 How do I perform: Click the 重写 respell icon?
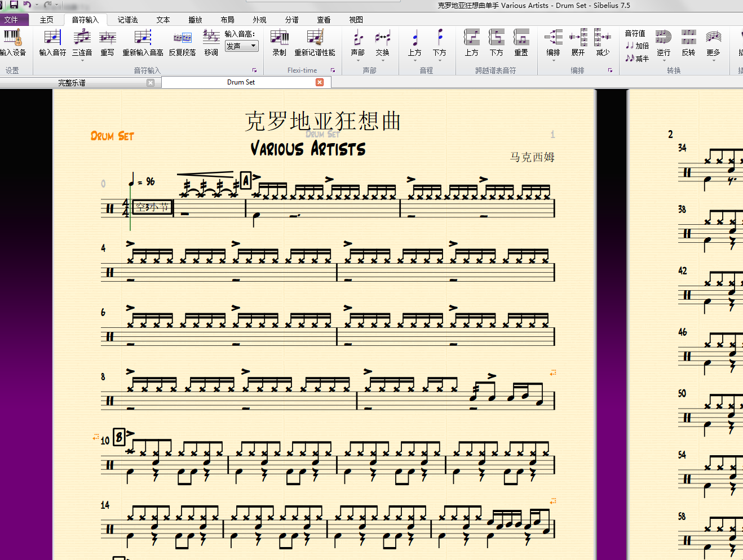coord(108,42)
